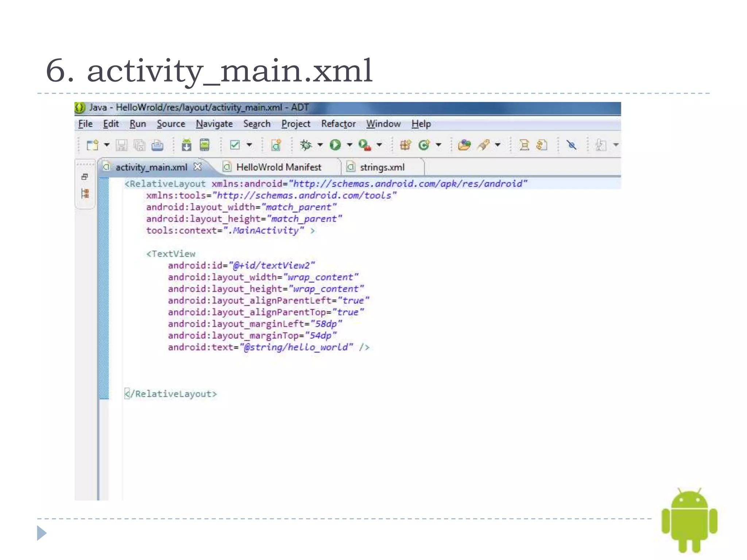
Task: Click the layout_marginTop="54dp" line
Action: tap(252, 335)
